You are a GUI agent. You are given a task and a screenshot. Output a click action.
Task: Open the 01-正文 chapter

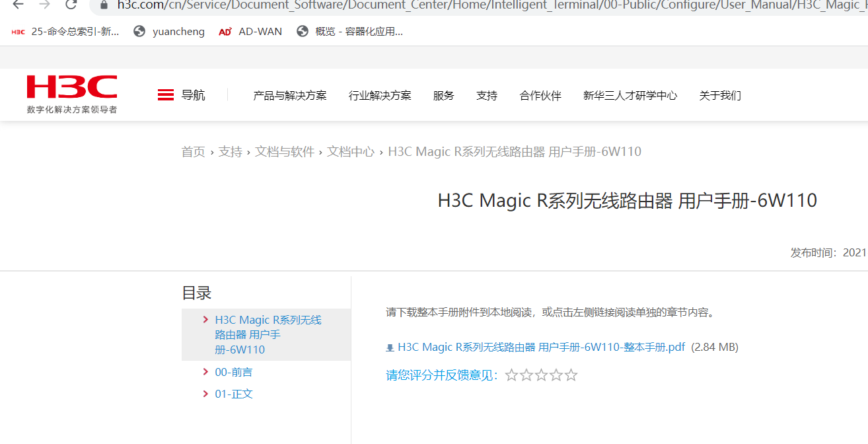click(234, 394)
